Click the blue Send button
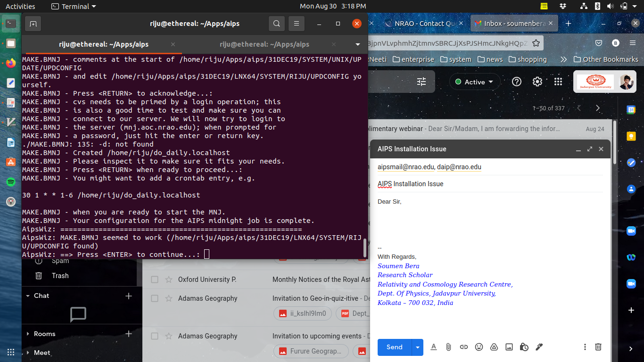The height and width of the screenshot is (362, 644). coord(394,347)
